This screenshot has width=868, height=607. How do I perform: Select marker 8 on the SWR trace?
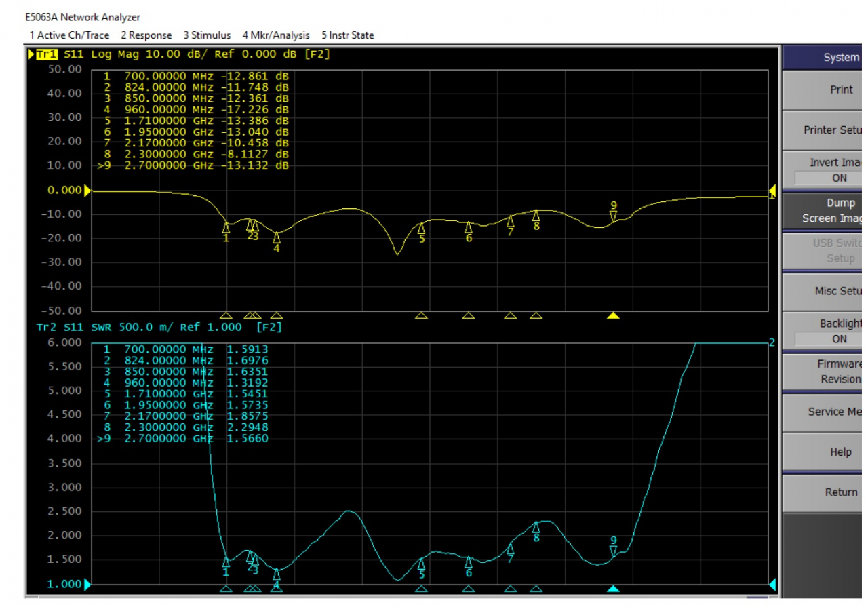tap(536, 527)
